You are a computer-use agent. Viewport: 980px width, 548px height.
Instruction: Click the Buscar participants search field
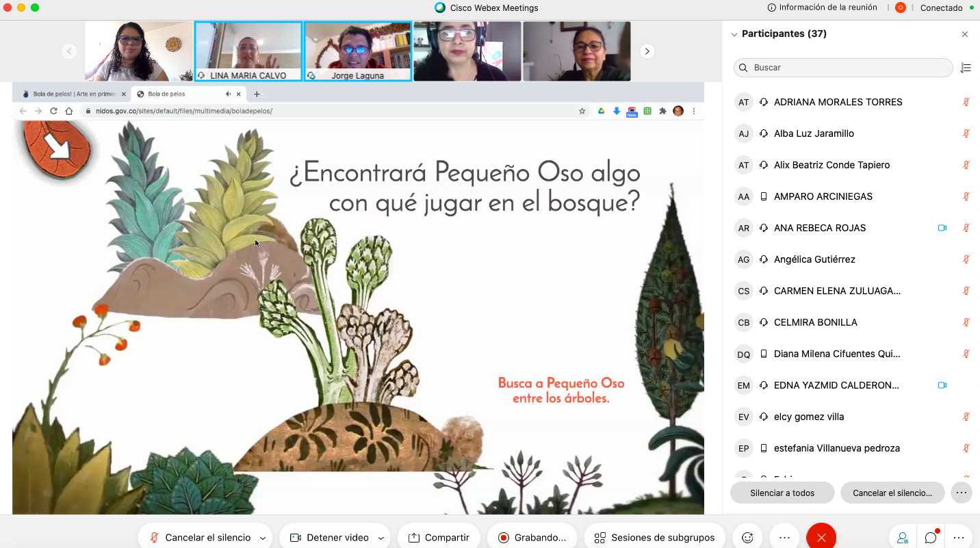(x=843, y=68)
